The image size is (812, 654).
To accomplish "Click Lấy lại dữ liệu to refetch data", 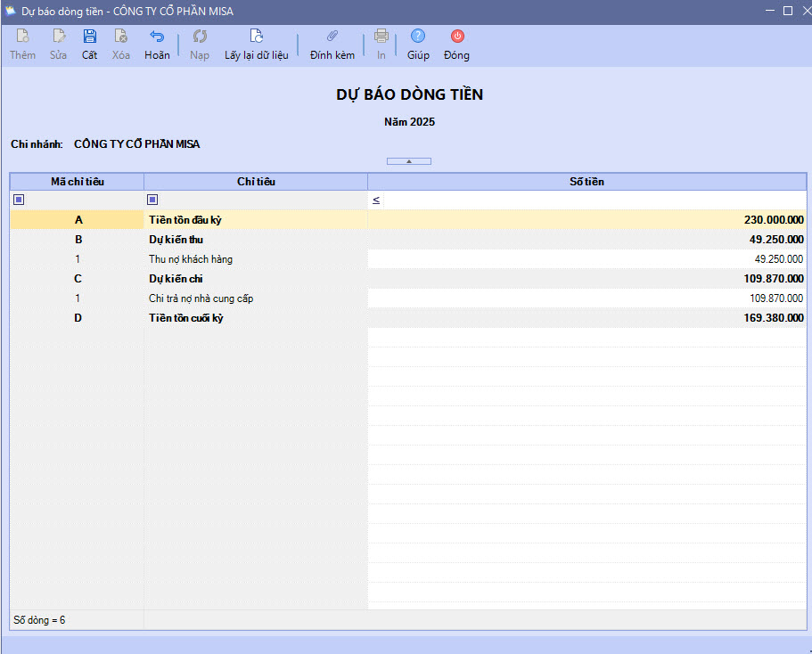I will [x=256, y=37].
